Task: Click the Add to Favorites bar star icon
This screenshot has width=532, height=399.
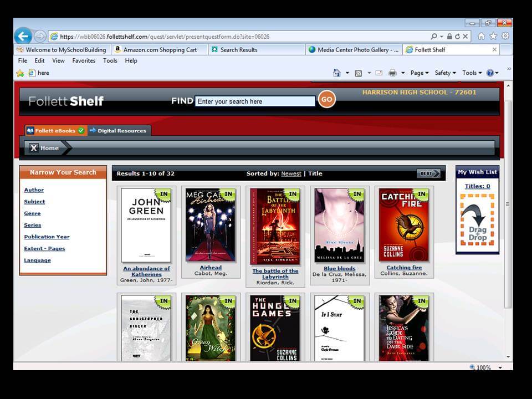Action: click(x=21, y=73)
